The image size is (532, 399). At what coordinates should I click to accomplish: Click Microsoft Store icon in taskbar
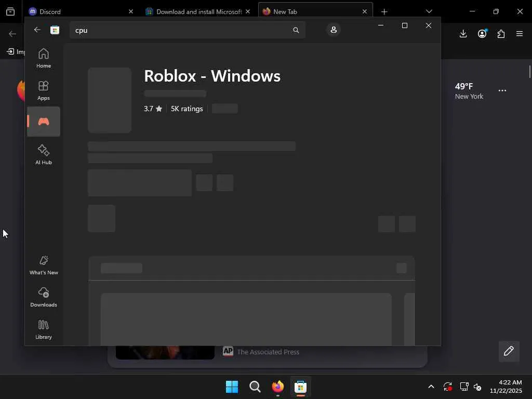[301, 387]
